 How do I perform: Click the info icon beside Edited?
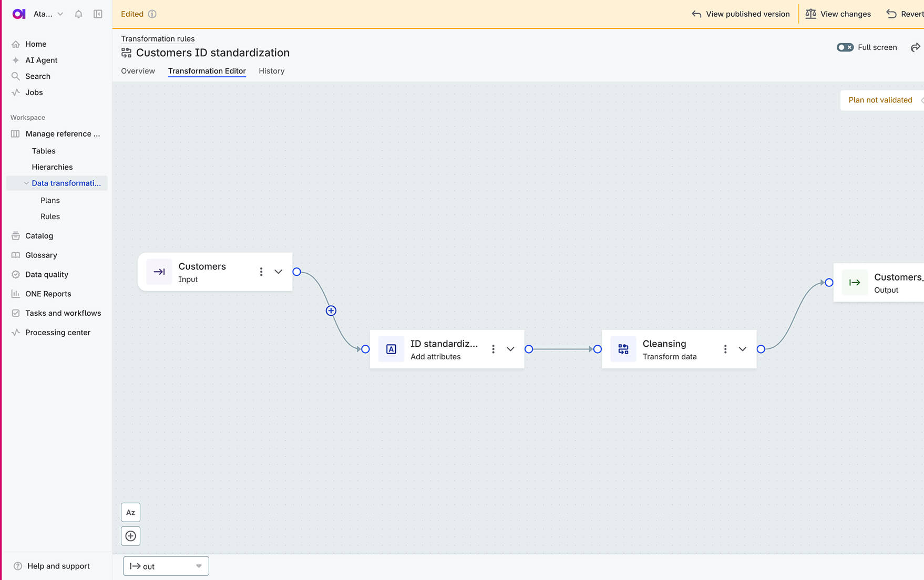(152, 14)
